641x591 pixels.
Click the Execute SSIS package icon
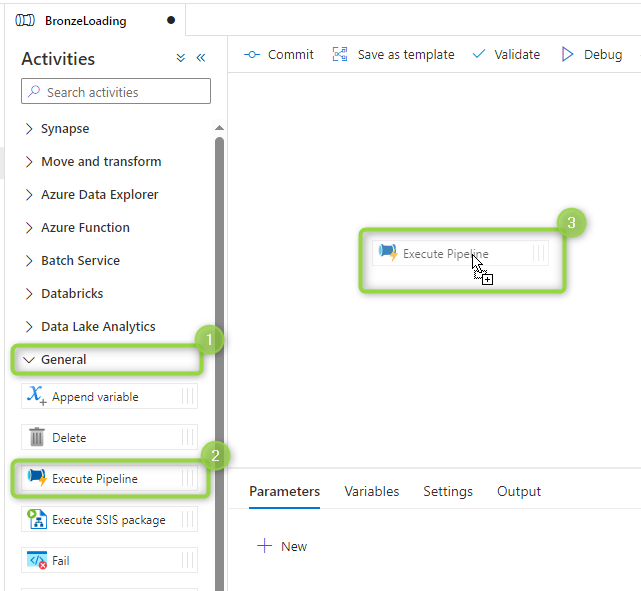(37, 519)
